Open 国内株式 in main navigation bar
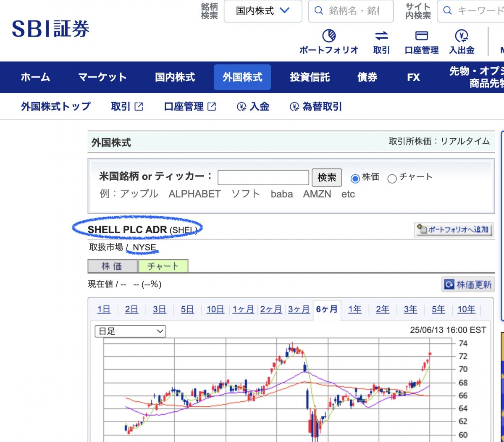This screenshot has width=504, height=442. click(x=175, y=77)
